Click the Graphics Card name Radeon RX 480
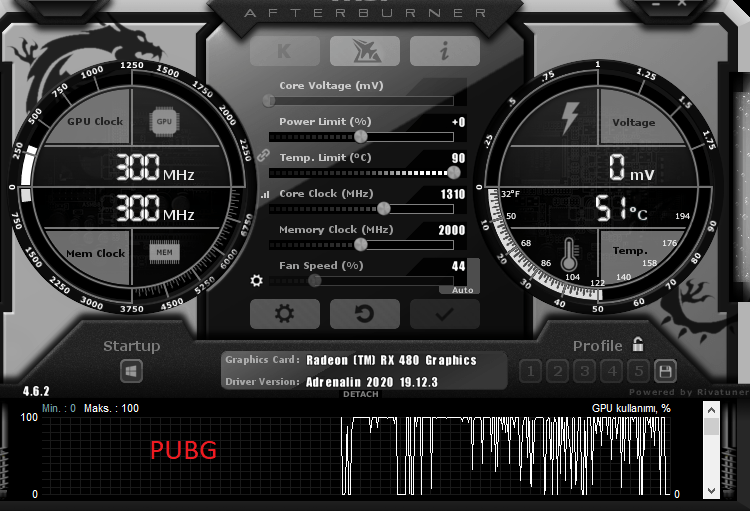The height and width of the screenshot is (511, 750). pyautogui.click(x=391, y=360)
